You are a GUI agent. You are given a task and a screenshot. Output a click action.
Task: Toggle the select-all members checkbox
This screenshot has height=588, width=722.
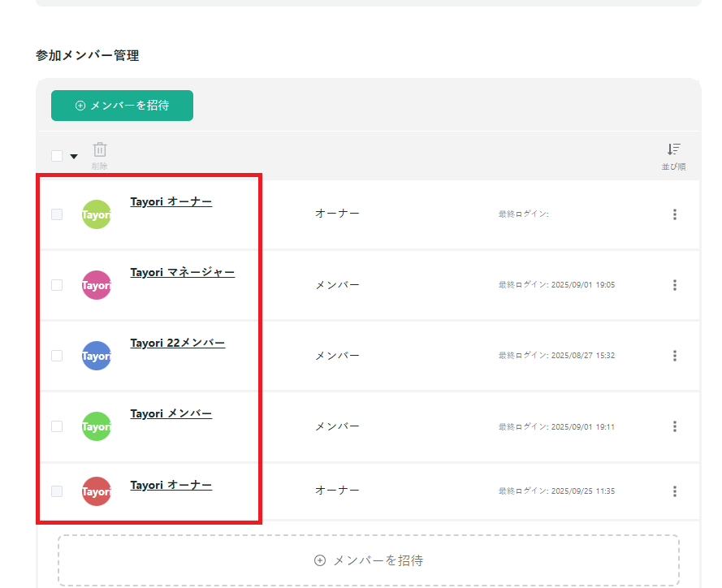tap(55, 154)
